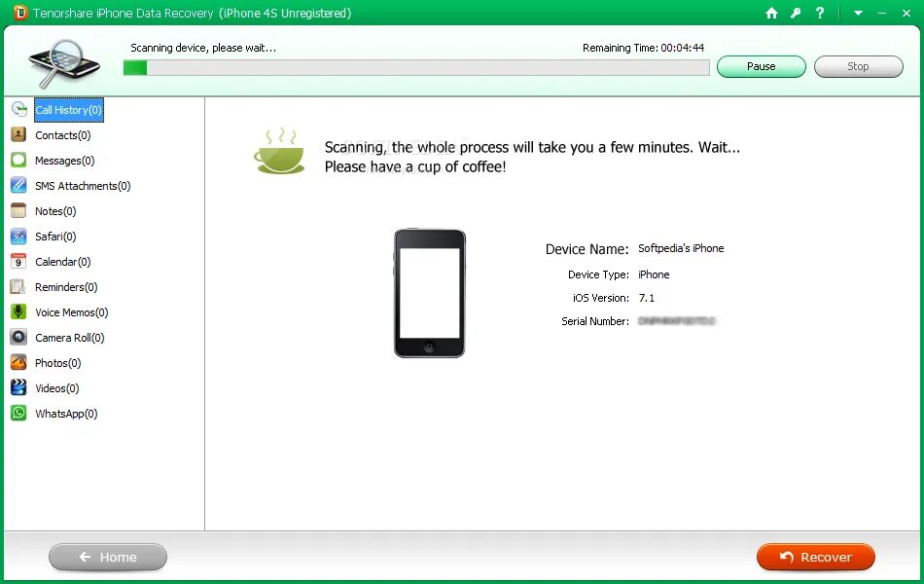Click the green coffee cup icon
This screenshot has width=924, height=584.
click(279, 151)
